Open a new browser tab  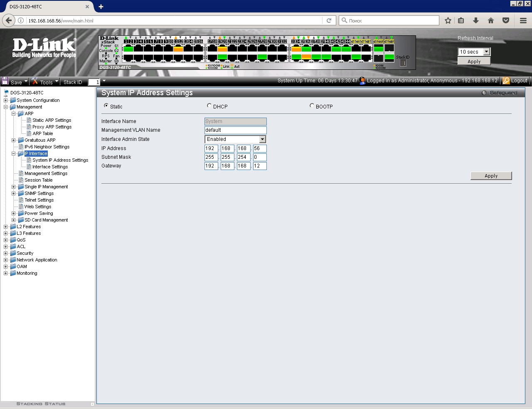101,7
